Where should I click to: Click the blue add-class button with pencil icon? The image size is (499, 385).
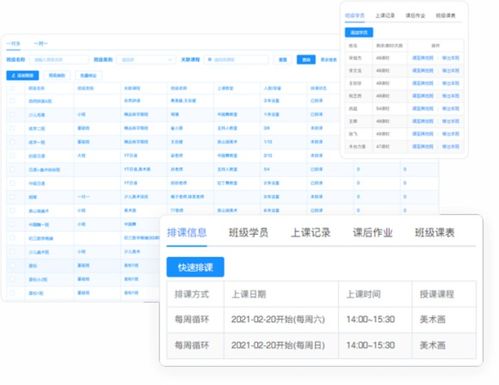click(22, 75)
